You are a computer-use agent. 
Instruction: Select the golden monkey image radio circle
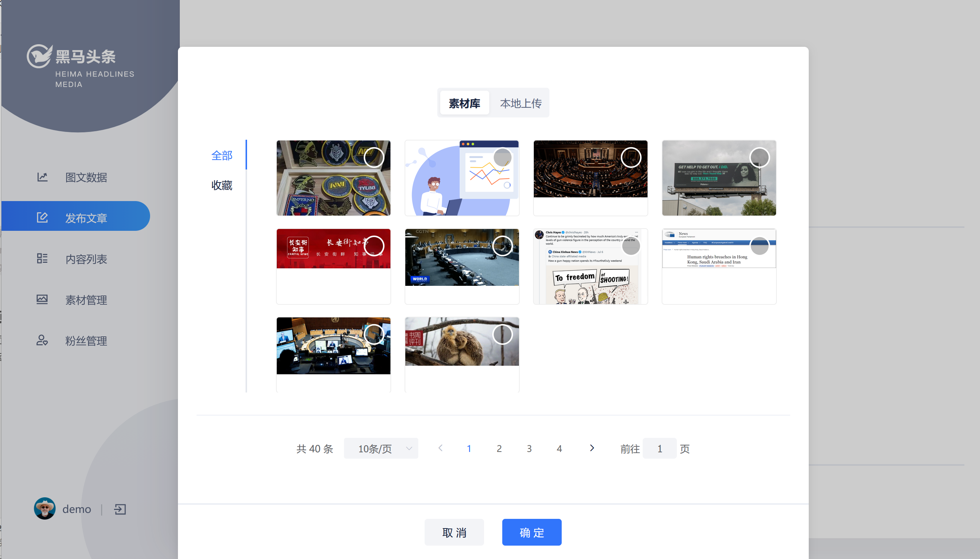pyautogui.click(x=502, y=335)
